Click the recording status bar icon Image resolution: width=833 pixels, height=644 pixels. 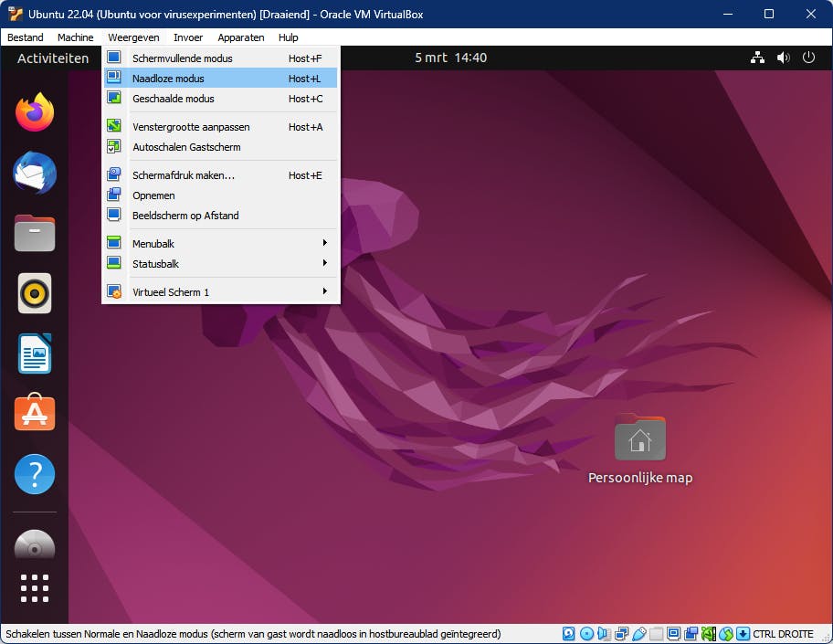(x=691, y=633)
